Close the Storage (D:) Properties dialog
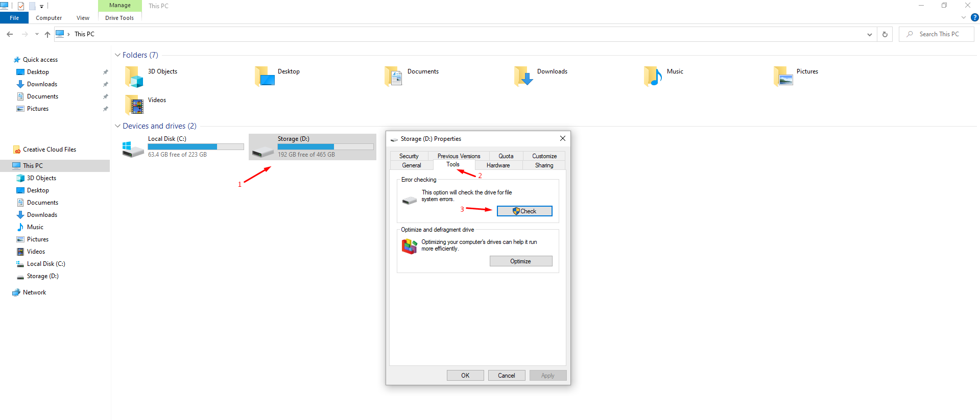The image size is (980, 420). click(x=562, y=139)
